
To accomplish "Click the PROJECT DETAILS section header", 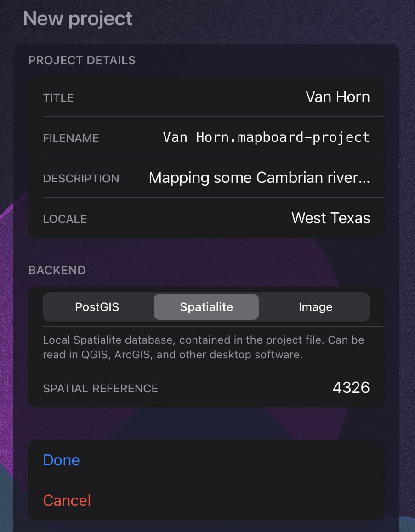I will pos(82,60).
